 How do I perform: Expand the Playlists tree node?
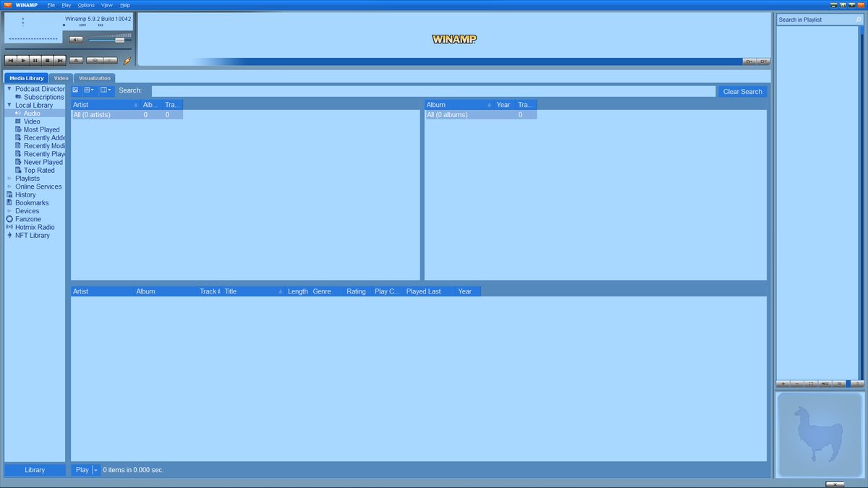(9, 179)
